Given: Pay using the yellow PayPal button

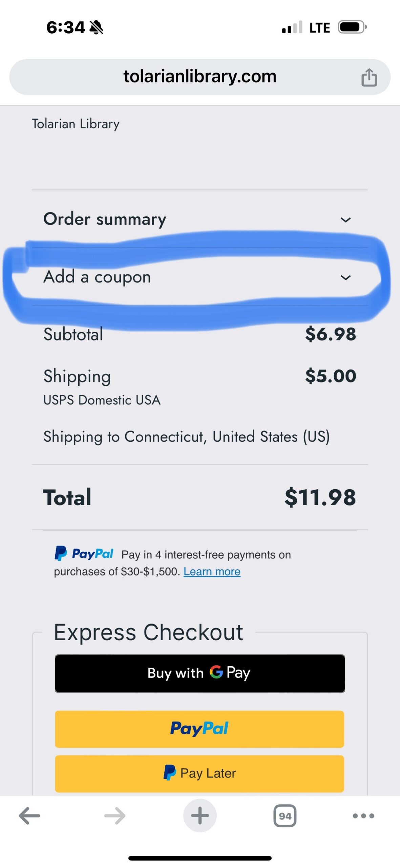Looking at the screenshot, I should coord(200,729).
